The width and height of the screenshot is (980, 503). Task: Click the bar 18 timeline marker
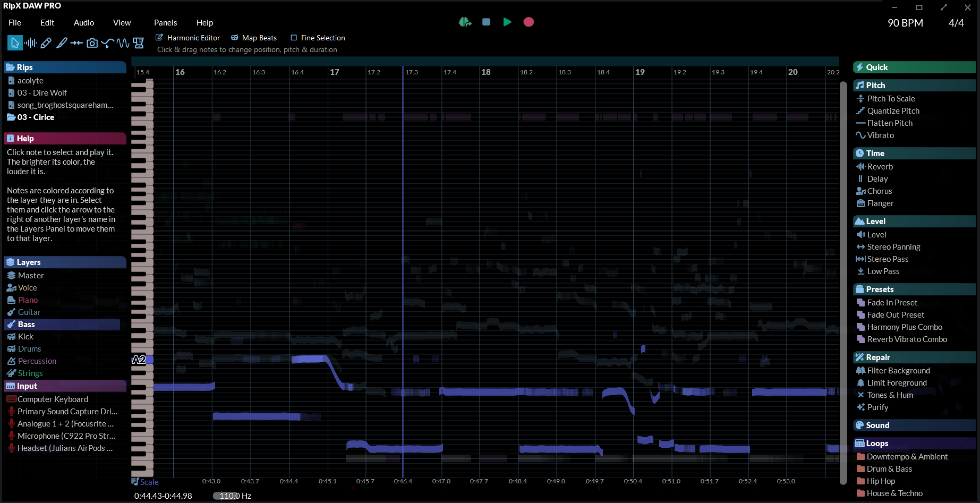(x=485, y=72)
